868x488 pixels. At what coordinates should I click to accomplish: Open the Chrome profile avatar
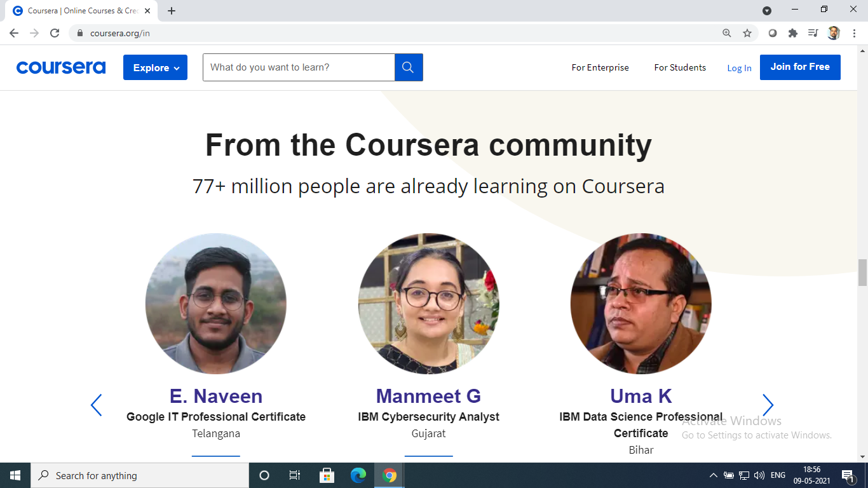(834, 33)
